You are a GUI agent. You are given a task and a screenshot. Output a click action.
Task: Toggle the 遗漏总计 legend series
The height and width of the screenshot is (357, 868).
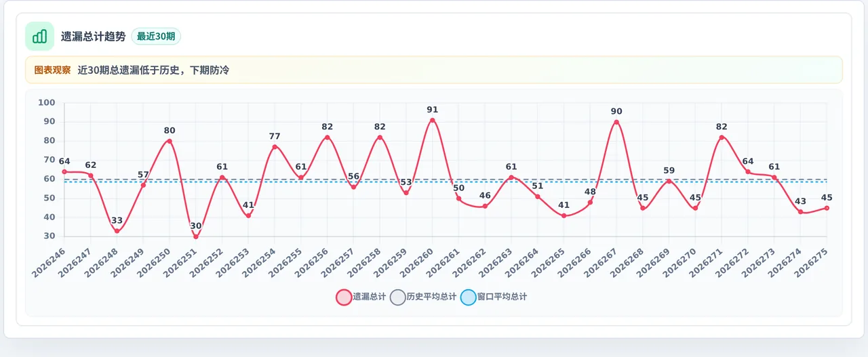pyautogui.click(x=361, y=297)
